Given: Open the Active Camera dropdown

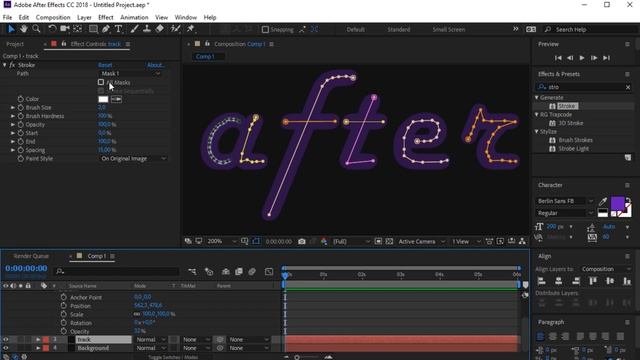Looking at the screenshot, I should pyautogui.click(x=422, y=242).
